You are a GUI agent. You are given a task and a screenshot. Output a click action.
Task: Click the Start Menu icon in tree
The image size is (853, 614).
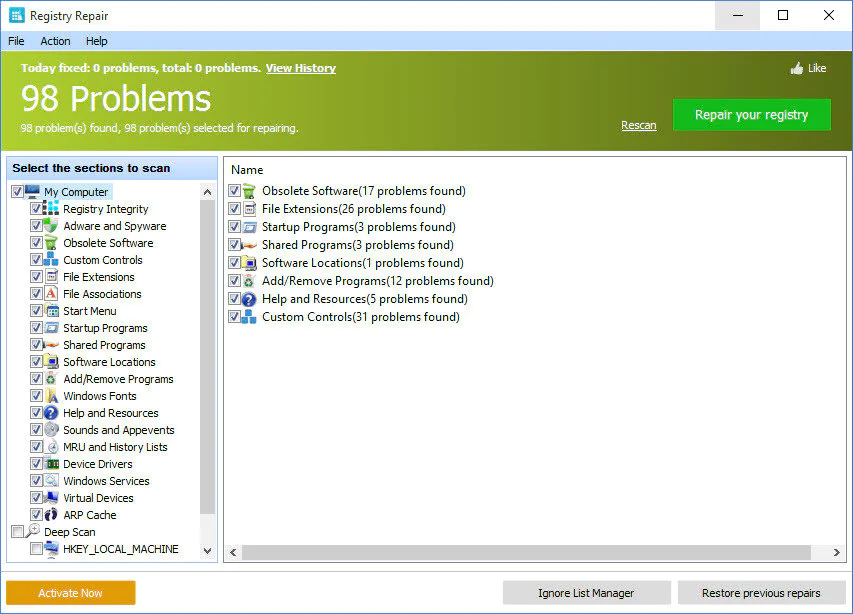click(51, 311)
